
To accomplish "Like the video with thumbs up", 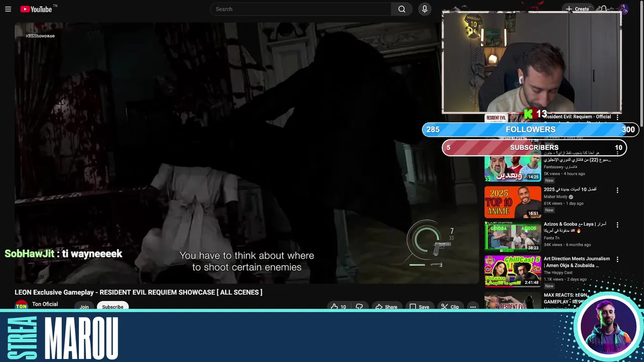I will 339,307.
